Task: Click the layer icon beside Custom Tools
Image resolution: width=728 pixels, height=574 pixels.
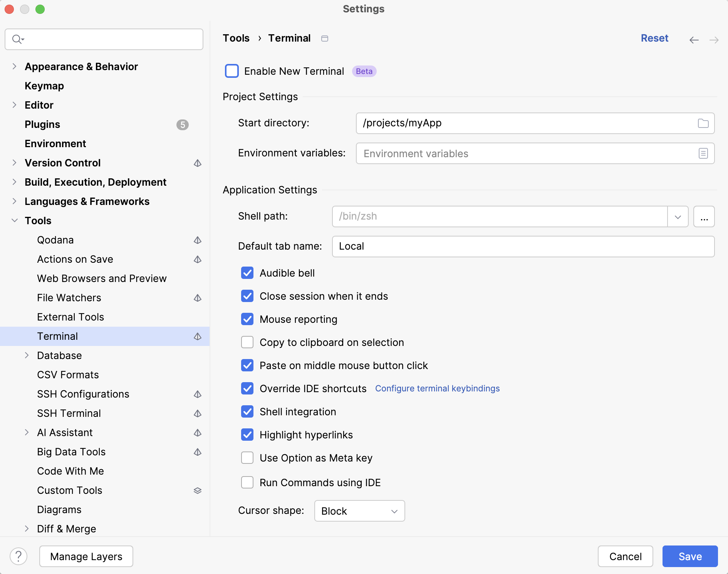Action: click(x=198, y=490)
